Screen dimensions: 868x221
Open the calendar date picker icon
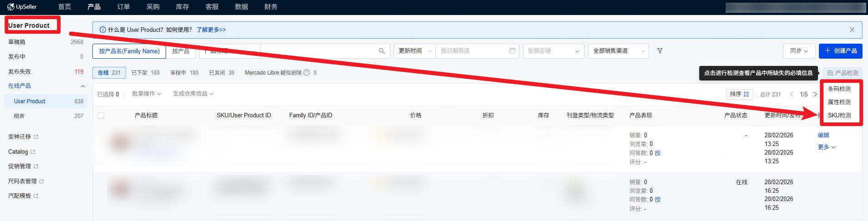click(512, 51)
